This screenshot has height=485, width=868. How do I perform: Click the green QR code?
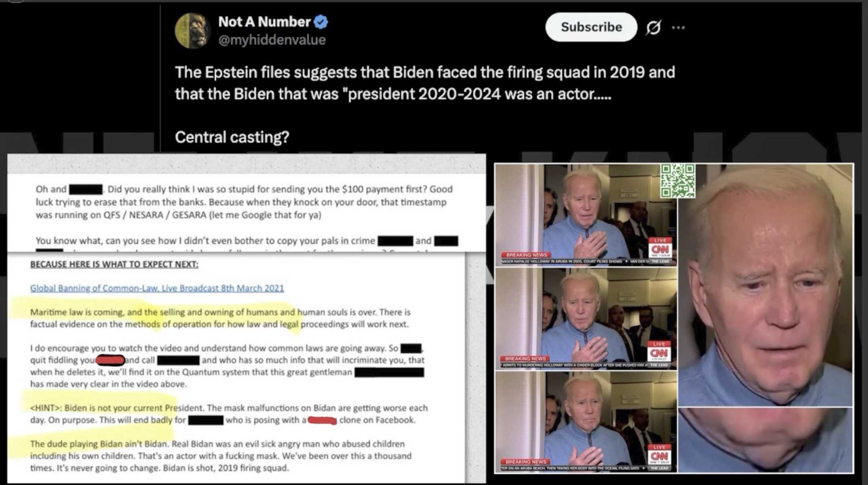click(x=678, y=181)
